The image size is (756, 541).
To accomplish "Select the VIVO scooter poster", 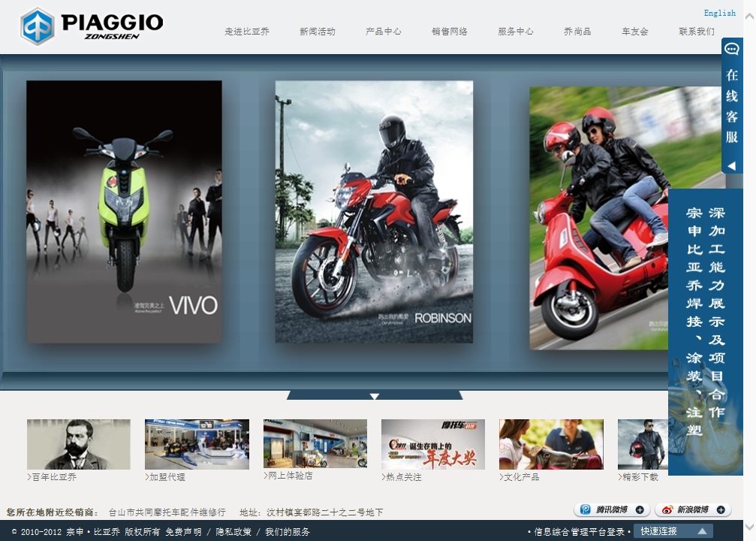I will click(124, 212).
